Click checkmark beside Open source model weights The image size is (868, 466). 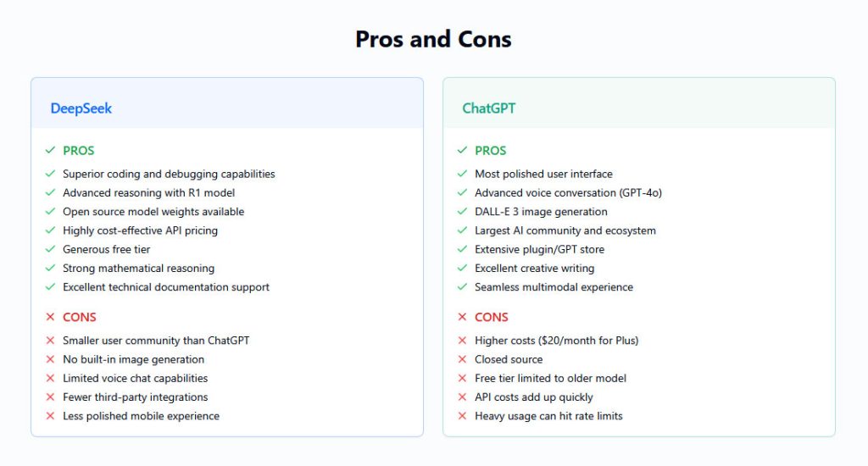50,212
